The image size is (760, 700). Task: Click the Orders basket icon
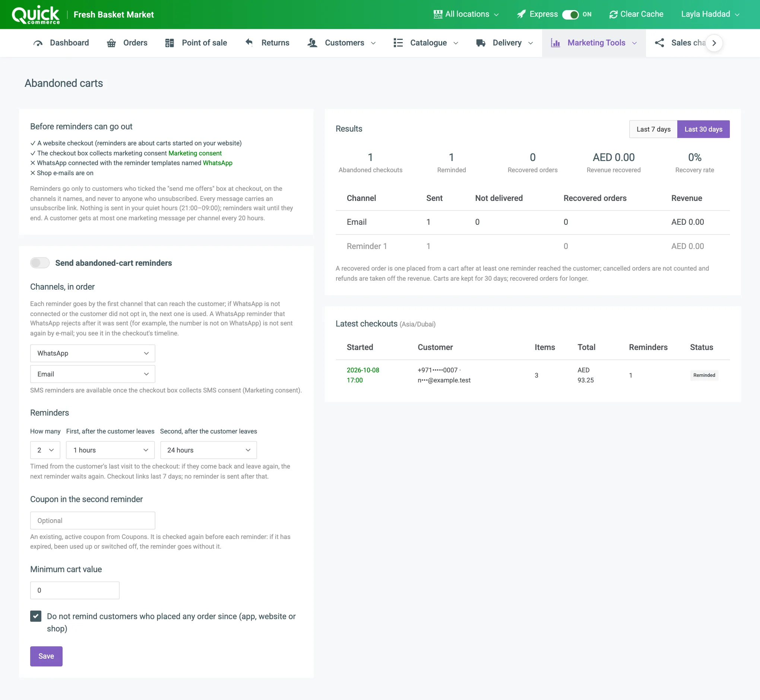(x=111, y=43)
